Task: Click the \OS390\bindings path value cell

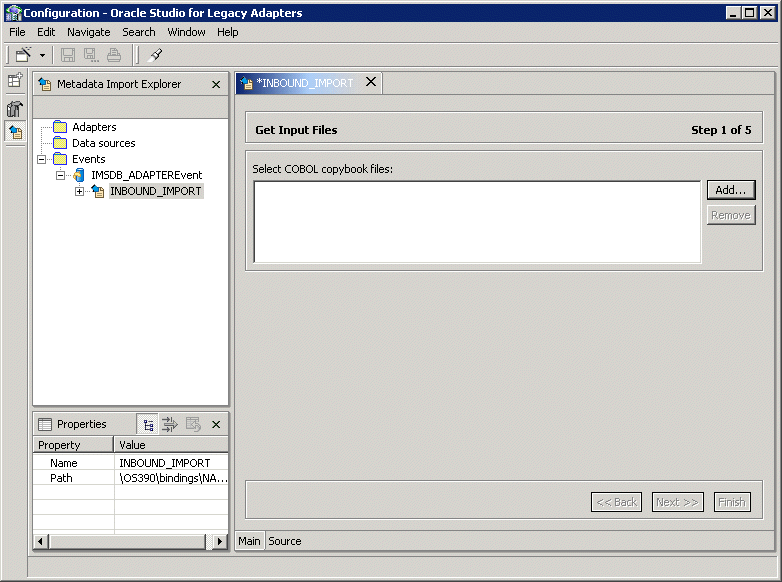Action: pos(171,478)
